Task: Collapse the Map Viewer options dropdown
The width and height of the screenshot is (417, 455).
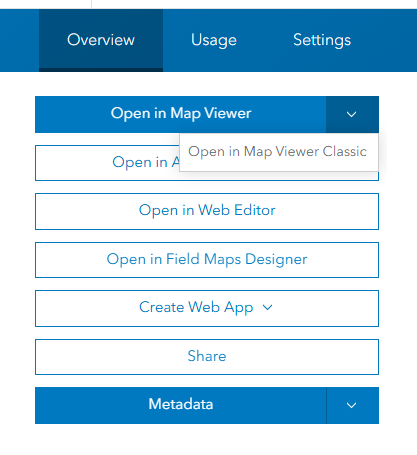Action: [x=352, y=115]
